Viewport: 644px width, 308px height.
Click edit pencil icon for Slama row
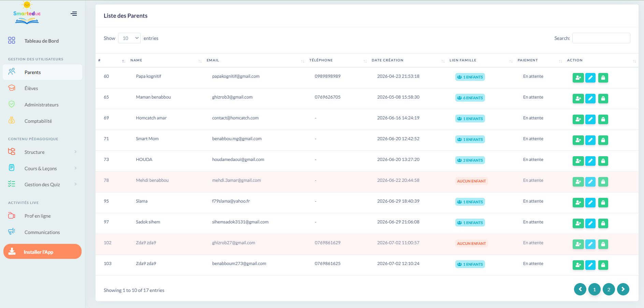(590, 203)
